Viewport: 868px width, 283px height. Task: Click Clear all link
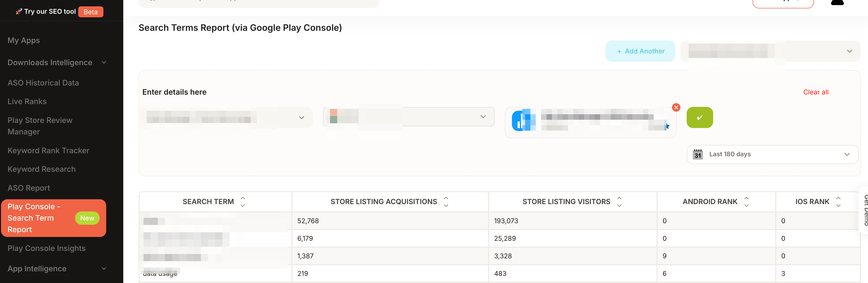click(816, 92)
